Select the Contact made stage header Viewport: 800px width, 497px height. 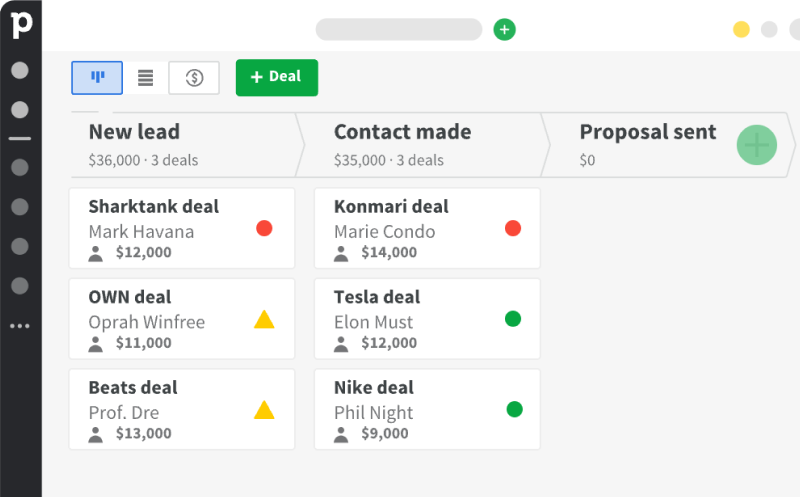pos(423,145)
